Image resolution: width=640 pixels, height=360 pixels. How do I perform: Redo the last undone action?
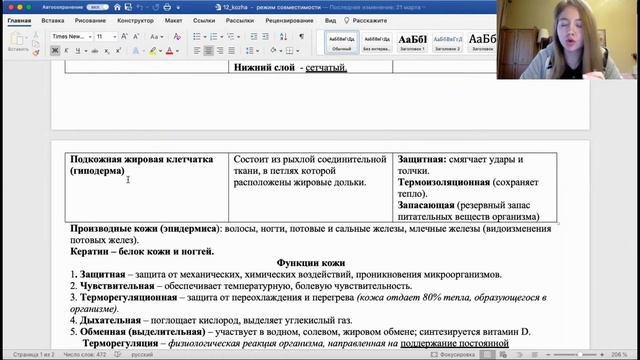pos(155,7)
